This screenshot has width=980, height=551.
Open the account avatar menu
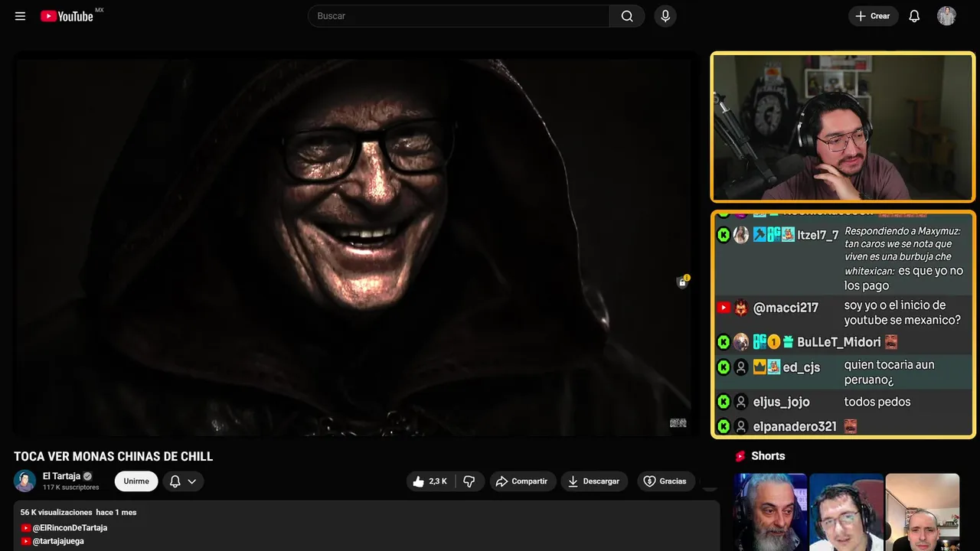[946, 16]
